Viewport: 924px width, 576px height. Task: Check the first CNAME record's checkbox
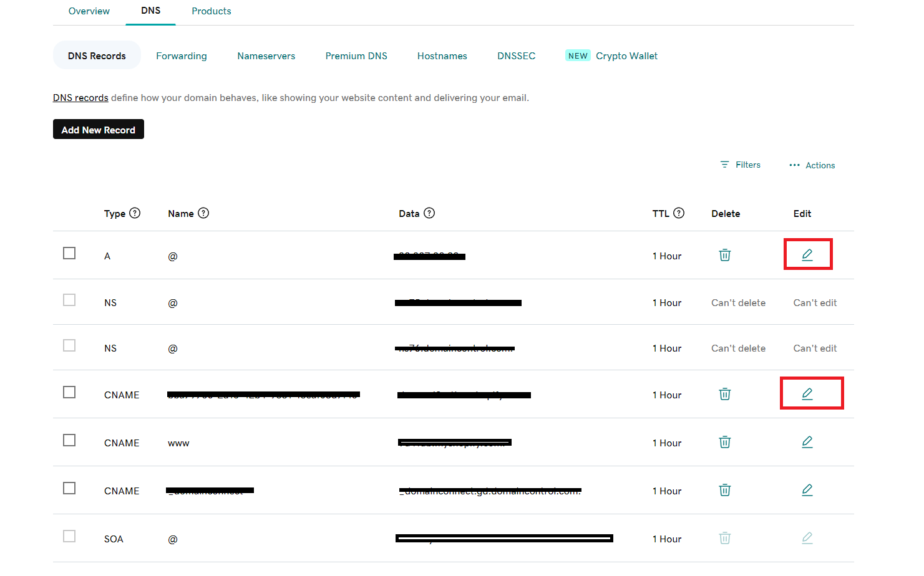[69, 392]
